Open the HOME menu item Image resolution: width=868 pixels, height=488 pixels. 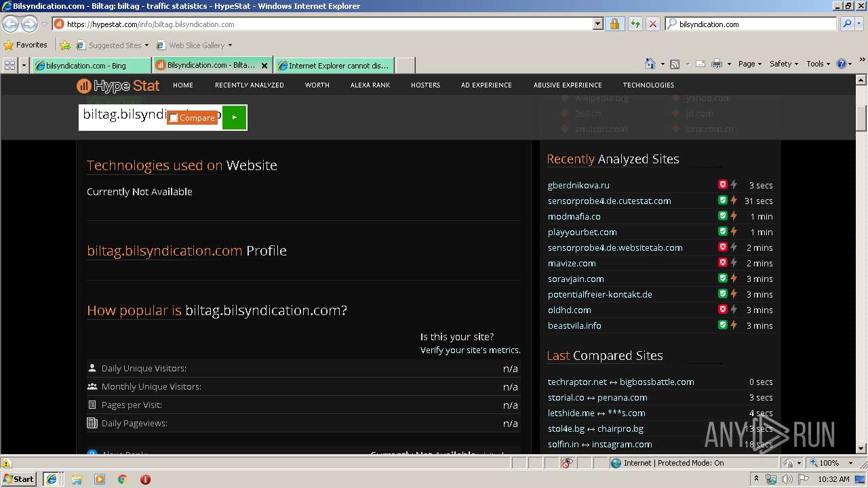pos(183,85)
